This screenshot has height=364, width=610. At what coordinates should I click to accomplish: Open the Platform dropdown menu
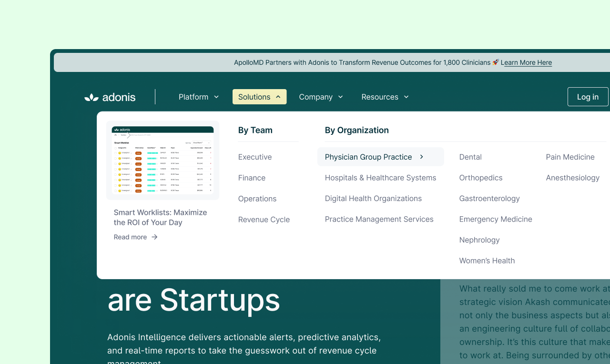tap(199, 97)
